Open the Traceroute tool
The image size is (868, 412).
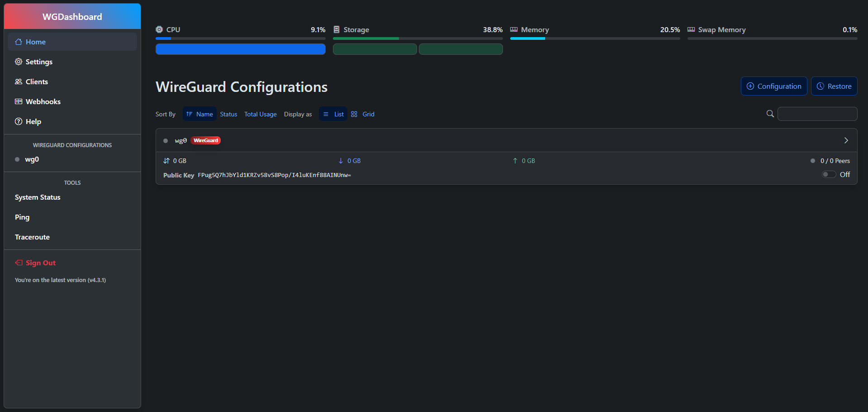coord(72,237)
